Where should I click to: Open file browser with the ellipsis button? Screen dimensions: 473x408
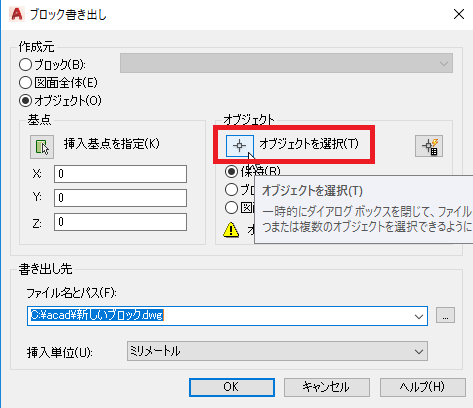tap(445, 315)
